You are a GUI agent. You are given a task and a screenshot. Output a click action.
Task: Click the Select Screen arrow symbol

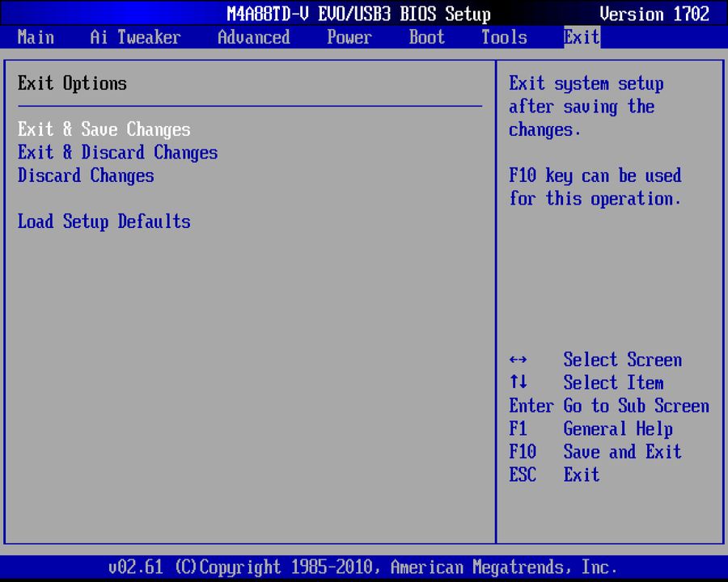coord(517,360)
